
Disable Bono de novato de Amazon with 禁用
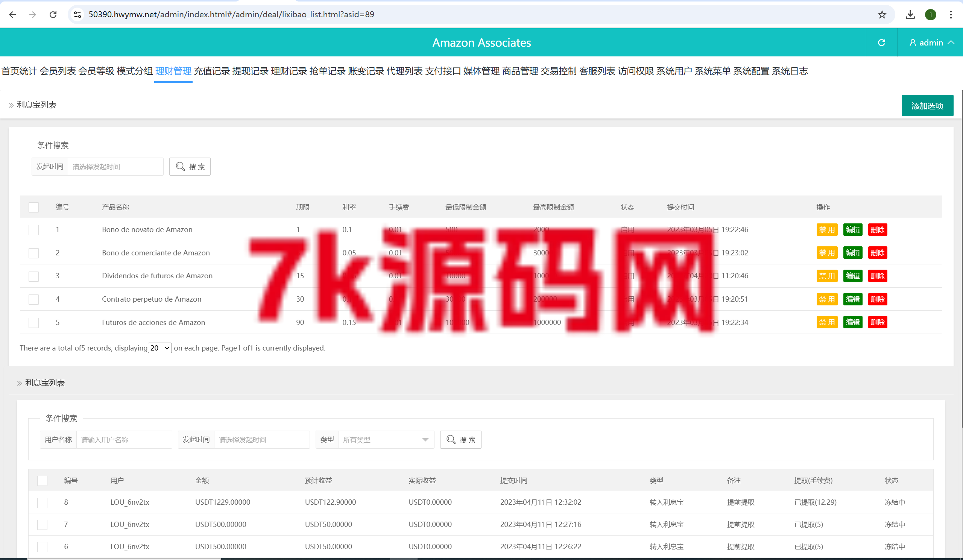pyautogui.click(x=827, y=229)
